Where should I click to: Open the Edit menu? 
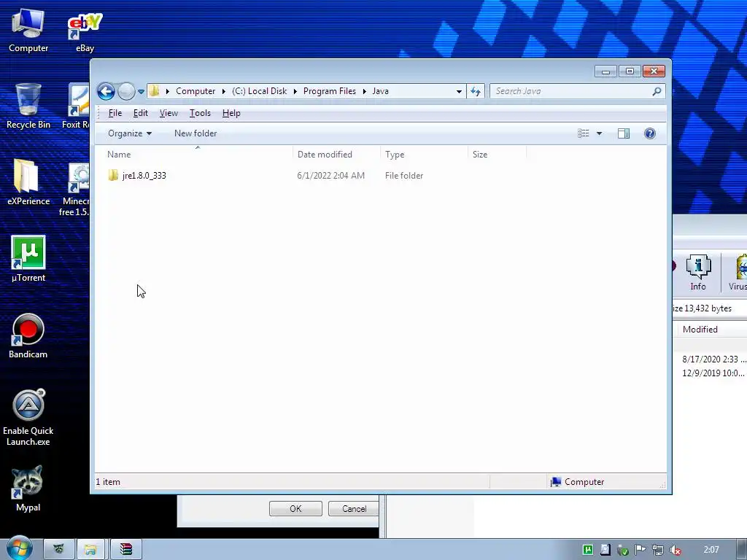[x=141, y=113]
